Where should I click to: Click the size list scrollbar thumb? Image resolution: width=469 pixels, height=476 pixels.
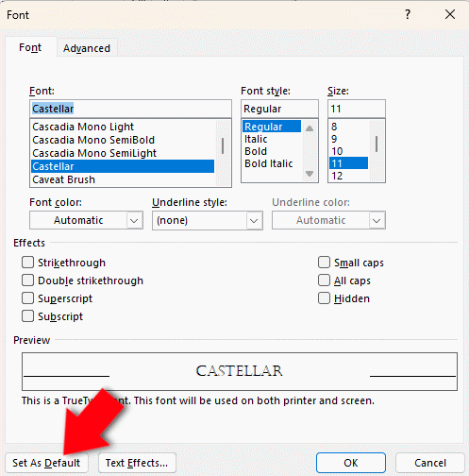(377, 144)
